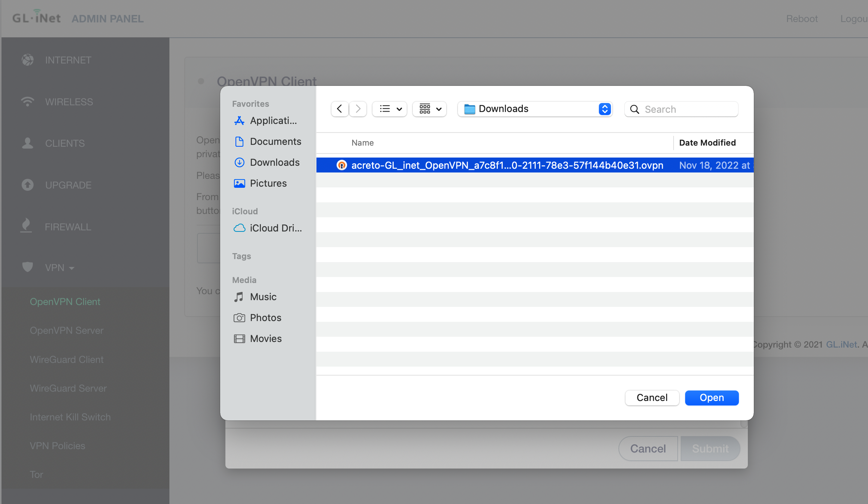The image size is (868, 504).
Task: Open WIRELESS in admin panel sidebar
Action: 69,102
